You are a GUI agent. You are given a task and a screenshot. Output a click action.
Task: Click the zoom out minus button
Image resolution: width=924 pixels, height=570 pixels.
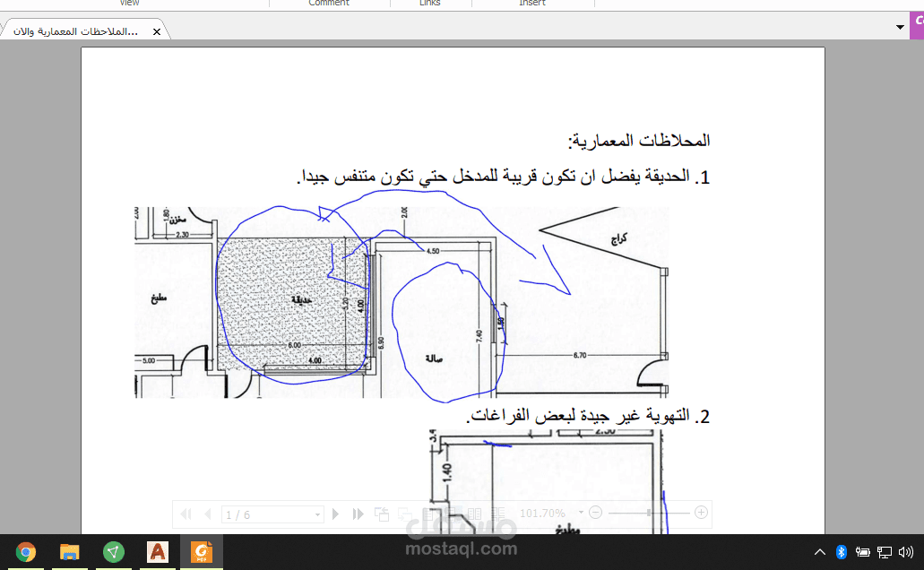click(x=594, y=514)
